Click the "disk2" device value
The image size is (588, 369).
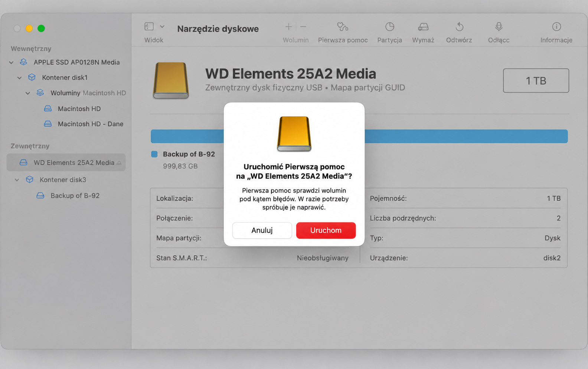pos(552,258)
